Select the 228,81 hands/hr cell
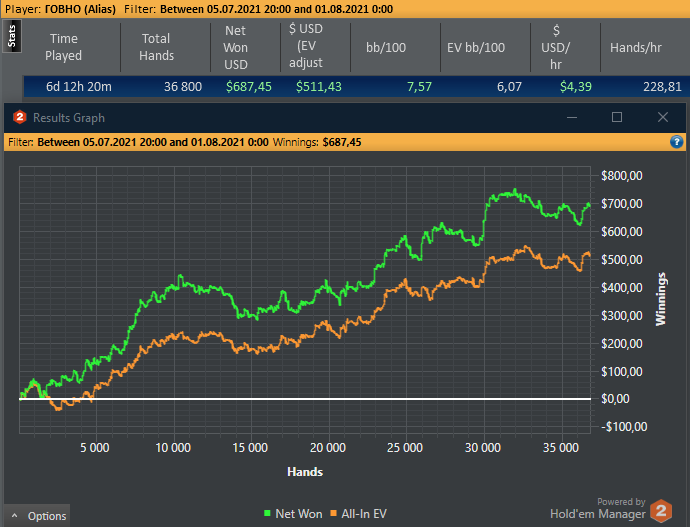The image size is (690, 527). coord(662,86)
